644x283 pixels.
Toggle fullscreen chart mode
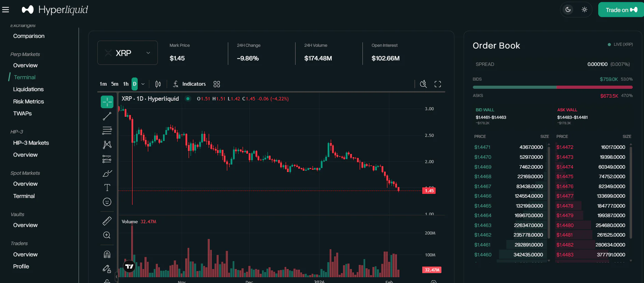[x=438, y=84]
